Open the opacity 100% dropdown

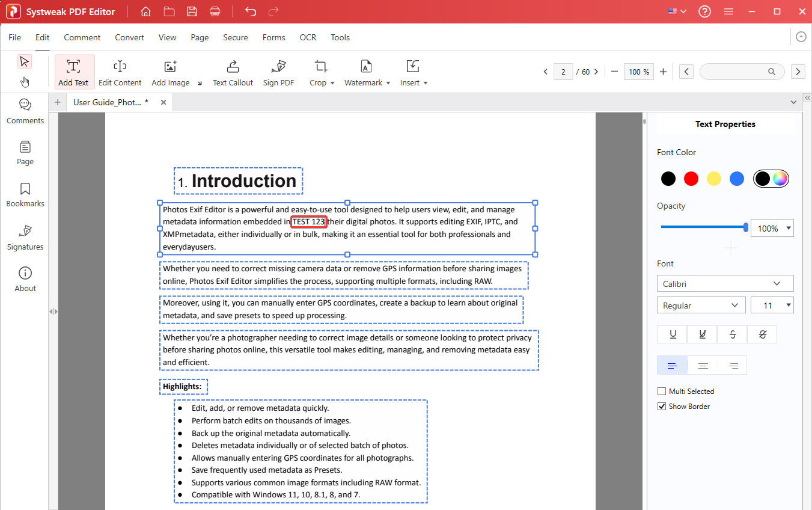772,228
